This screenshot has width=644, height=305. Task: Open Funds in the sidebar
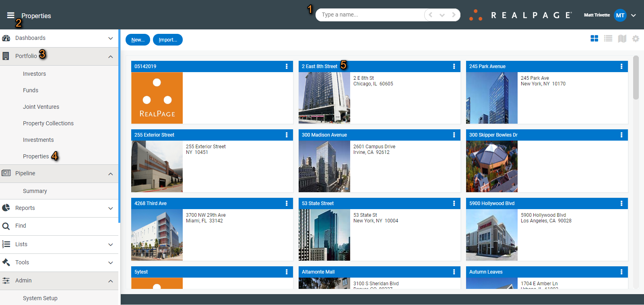(x=31, y=90)
